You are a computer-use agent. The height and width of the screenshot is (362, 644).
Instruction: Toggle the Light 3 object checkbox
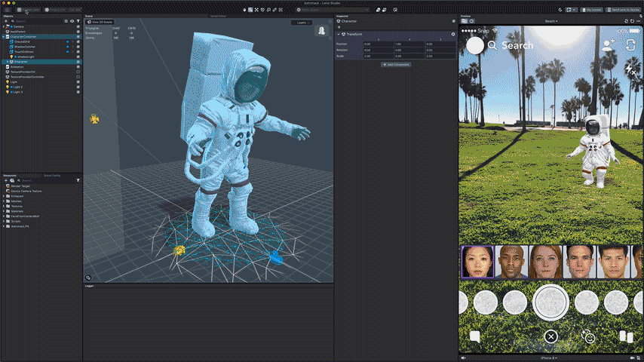point(78,92)
